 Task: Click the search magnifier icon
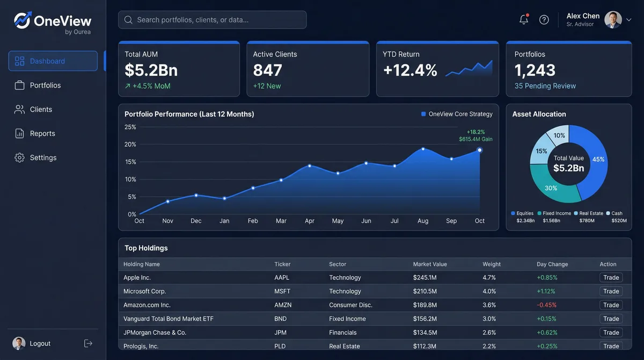128,19
